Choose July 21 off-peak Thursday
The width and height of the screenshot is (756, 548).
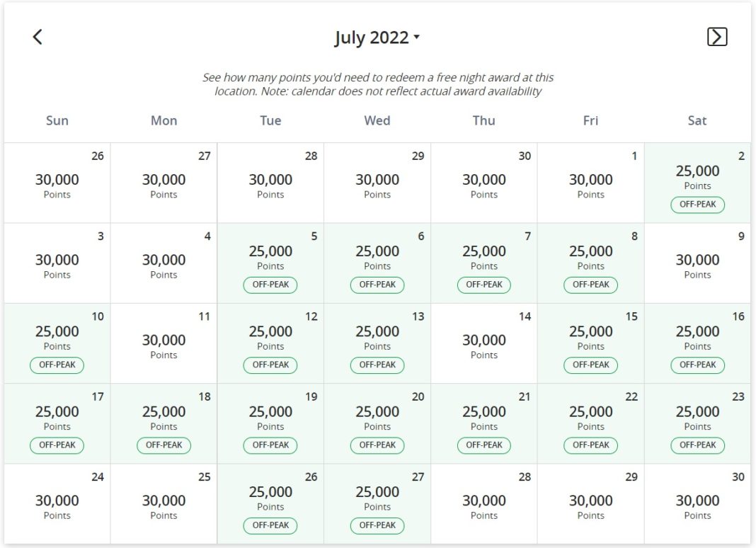tap(483, 423)
